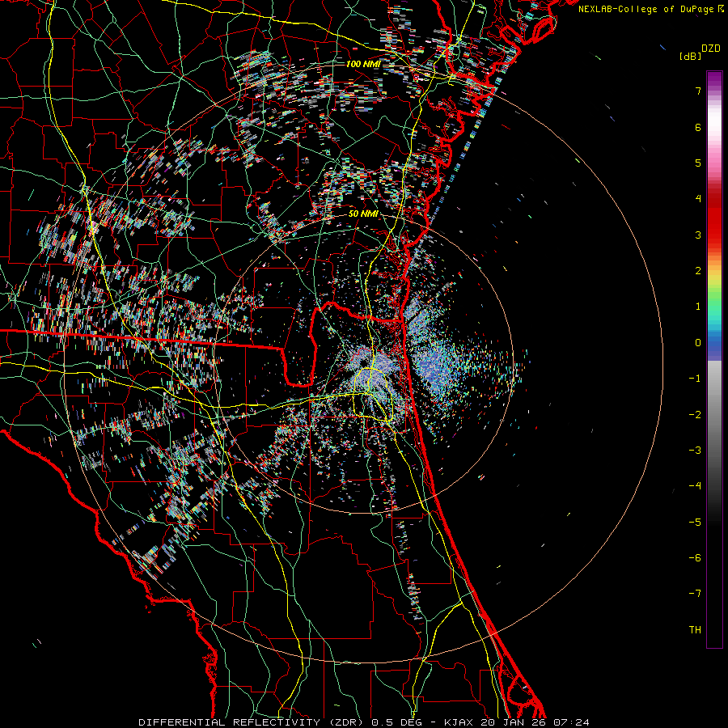The height and width of the screenshot is (728, 728).
Task: Click the 6 tick on color scale
Action: pos(698,127)
